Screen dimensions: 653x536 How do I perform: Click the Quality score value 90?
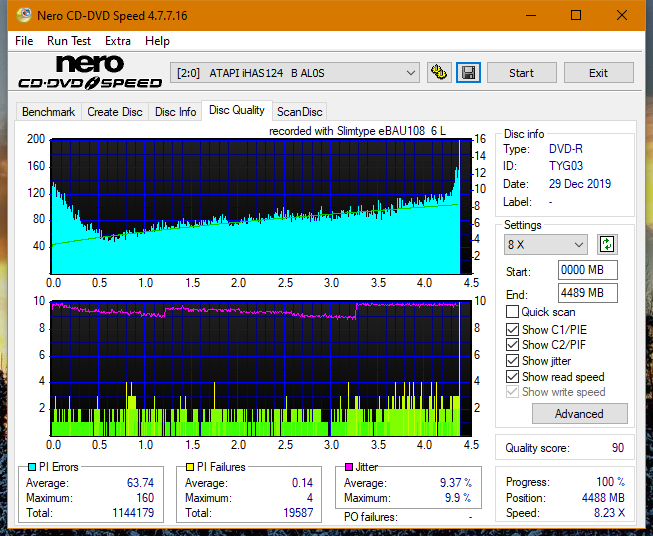pyautogui.click(x=618, y=448)
